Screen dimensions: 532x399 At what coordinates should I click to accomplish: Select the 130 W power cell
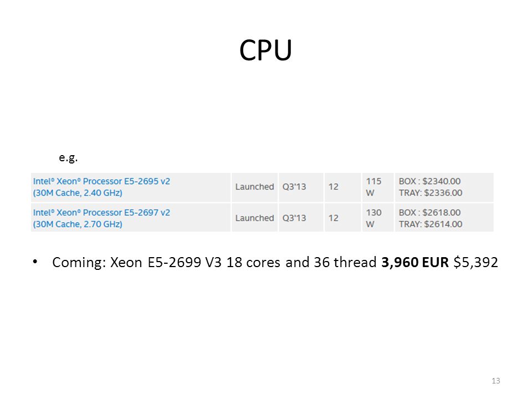tap(374, 218)
